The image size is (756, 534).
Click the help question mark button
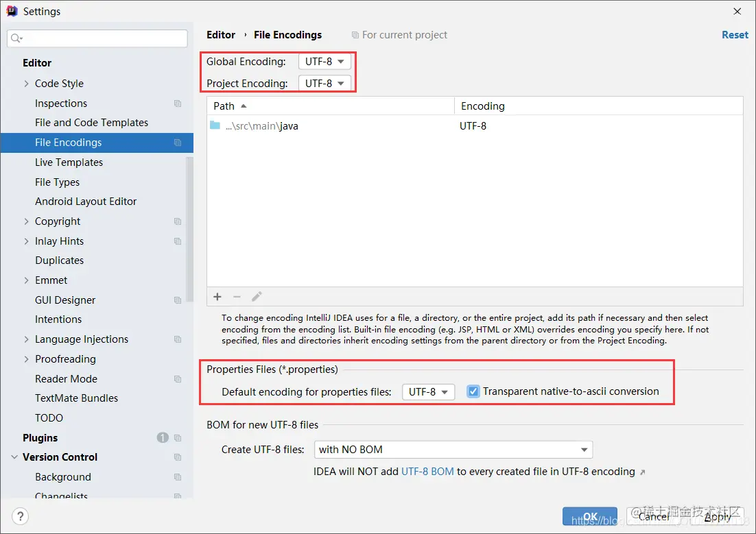21,516
